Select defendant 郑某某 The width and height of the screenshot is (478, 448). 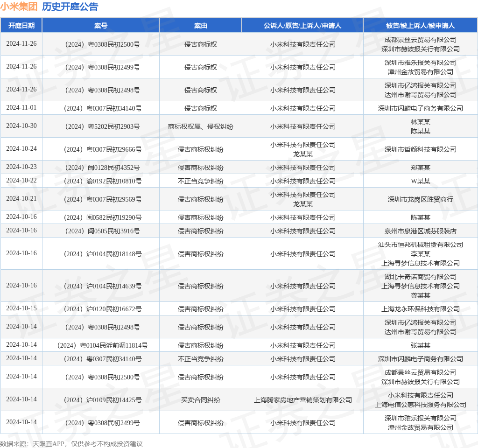[x=421, y=168]
